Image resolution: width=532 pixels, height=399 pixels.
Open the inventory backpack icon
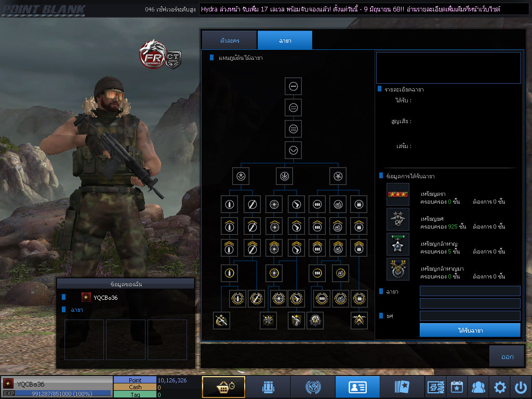click(x=268, y=387)
